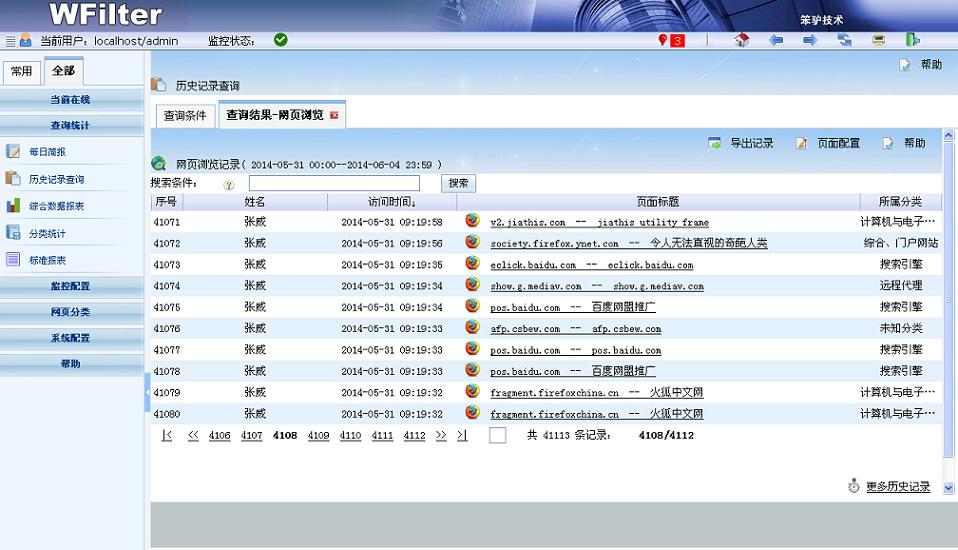
Task: Go to page 4109 in pagination
Action: (x=318, y=436)
